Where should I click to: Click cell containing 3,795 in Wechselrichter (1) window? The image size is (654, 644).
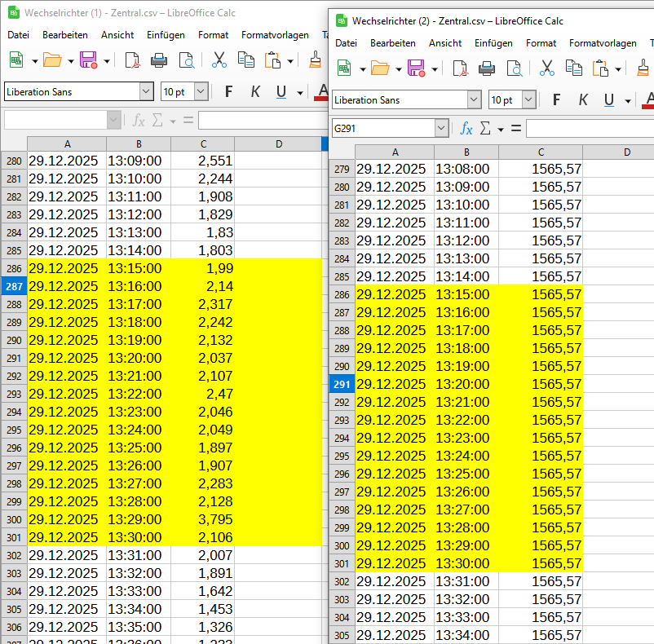tap(202, 519)
